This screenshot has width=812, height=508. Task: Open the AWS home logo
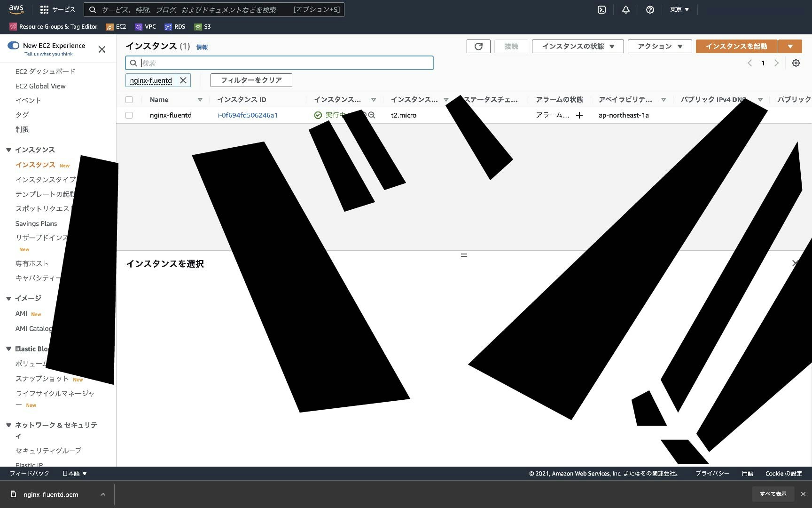click(16, 9)
